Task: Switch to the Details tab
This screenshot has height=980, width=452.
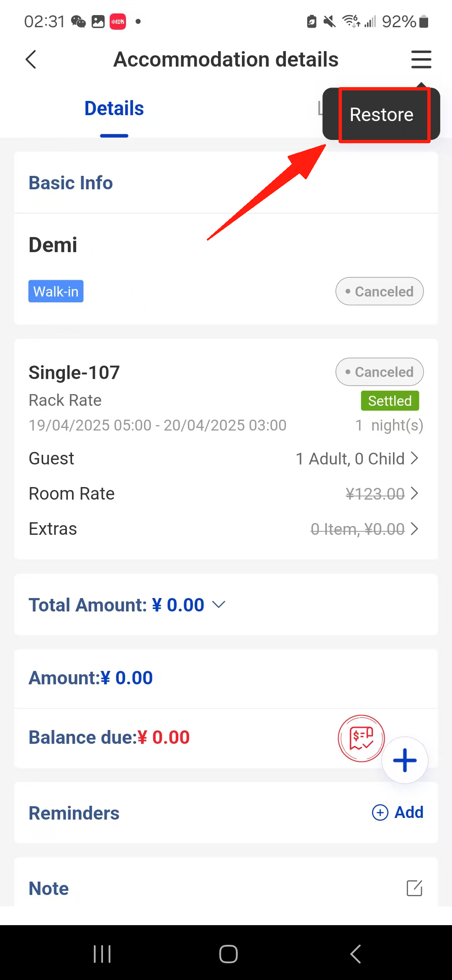Action: (114, 108)
